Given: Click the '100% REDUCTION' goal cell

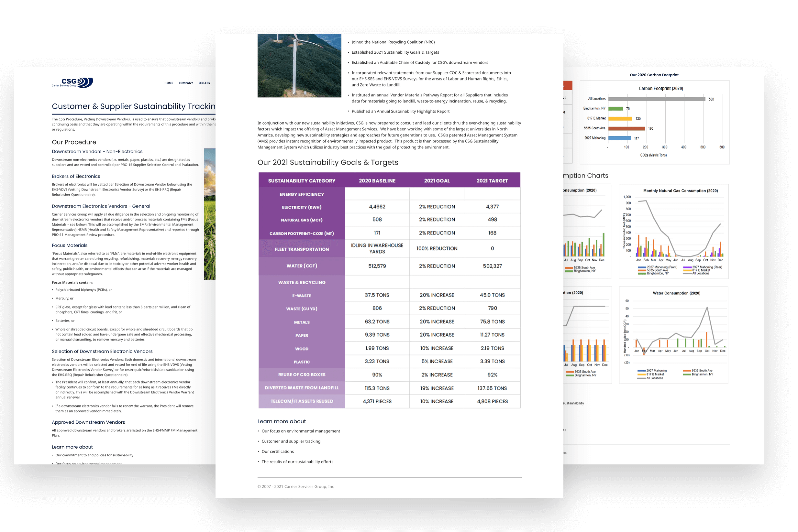Looking at the screenshot, I should click(437, 249).
